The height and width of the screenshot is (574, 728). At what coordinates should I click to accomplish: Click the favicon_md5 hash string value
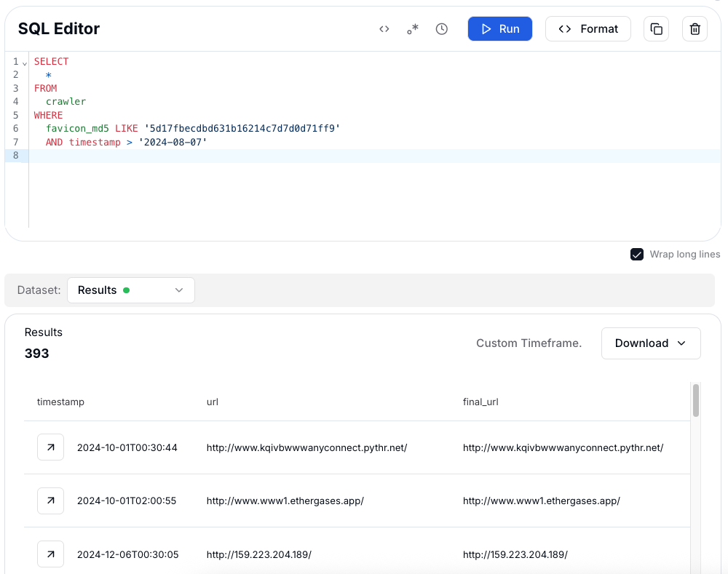point(242,129)
